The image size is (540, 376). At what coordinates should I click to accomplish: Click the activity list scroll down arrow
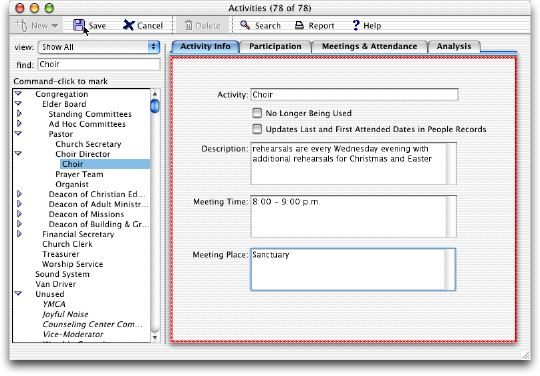click(x=155, y=337)
